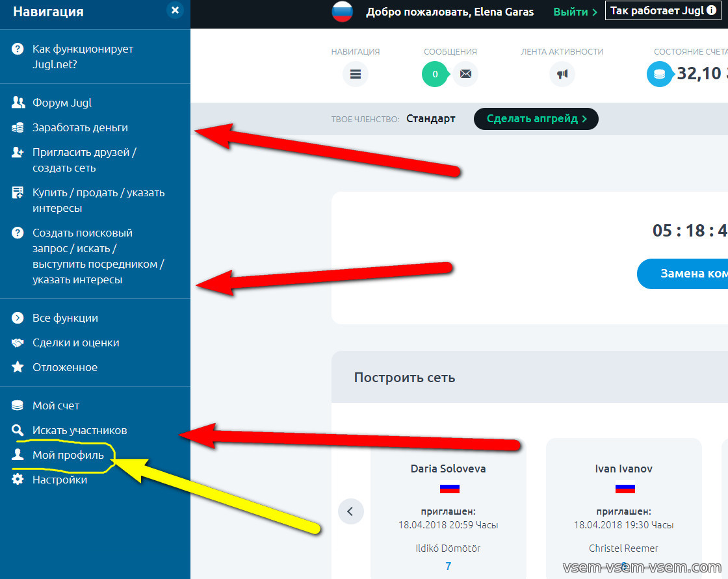
Task: Click the date 18.04.2018 20:59 Часы
Action: point(448,525)
